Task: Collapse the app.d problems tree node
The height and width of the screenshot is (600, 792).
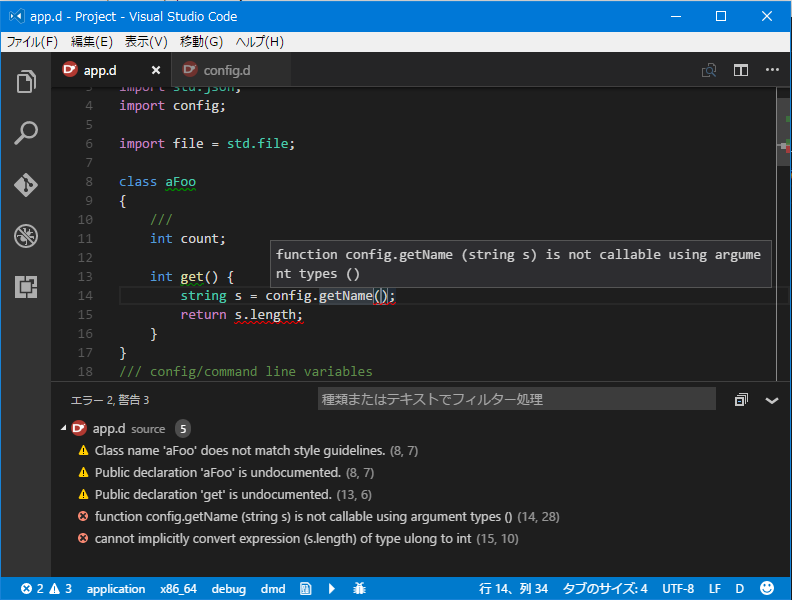Action: [64, 428]
